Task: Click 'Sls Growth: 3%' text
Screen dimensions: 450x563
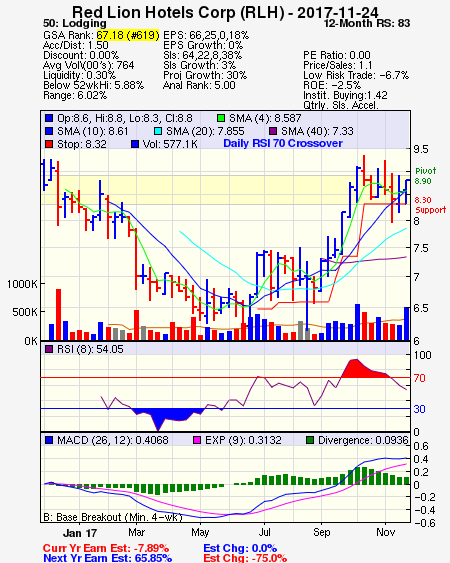Action: 199,65
